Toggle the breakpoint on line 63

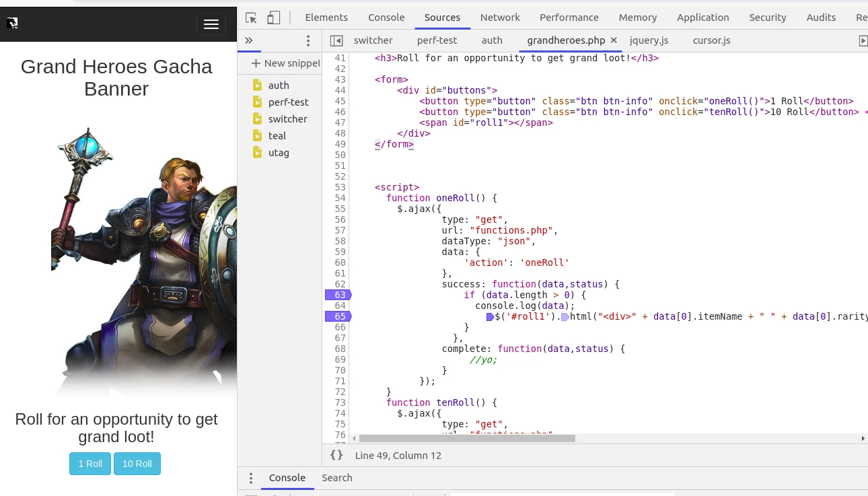point(338,295)
